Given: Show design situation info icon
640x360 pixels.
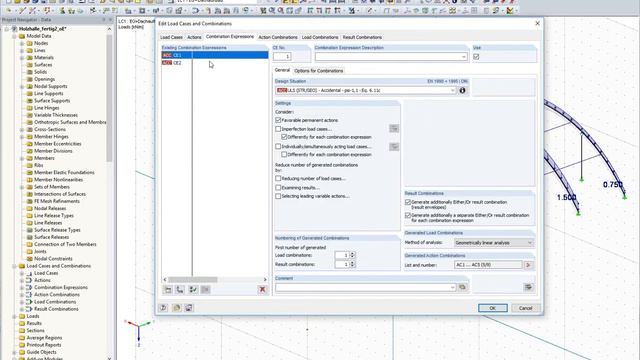Looking at the screenshot, I should click(x=462, y=90).
